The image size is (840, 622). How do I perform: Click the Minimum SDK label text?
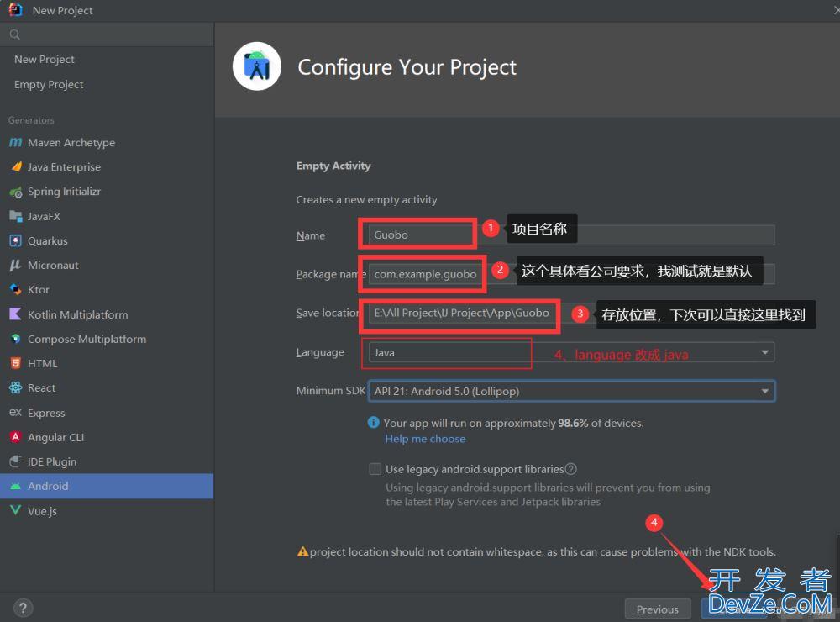pyautogui.click(x=330, y=391)
